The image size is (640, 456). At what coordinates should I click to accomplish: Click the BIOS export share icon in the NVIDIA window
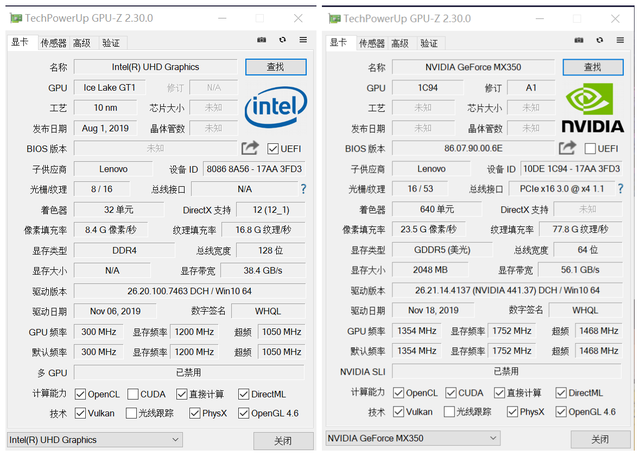tap(567, 148)
